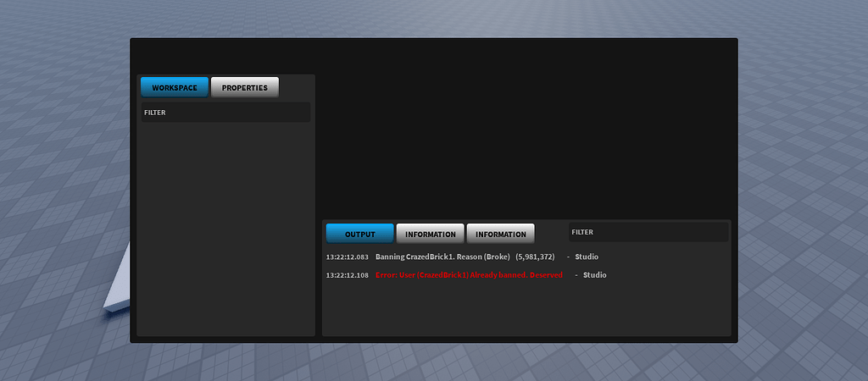Screen dimensions: 868x381
Task: Click the 'Banning CrazedBrick1. Reason (Broke)' message
Action: [442, 257]
